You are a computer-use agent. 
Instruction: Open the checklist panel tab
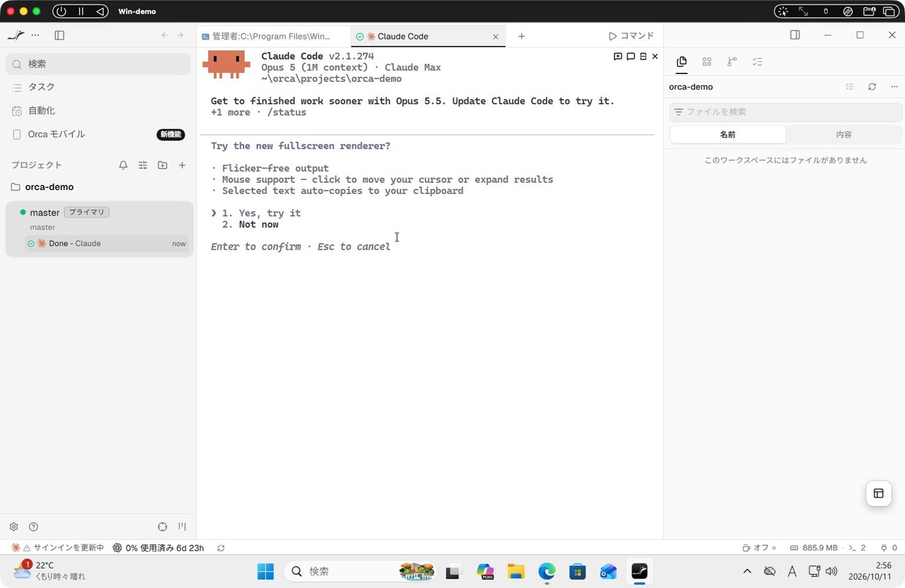757,62
